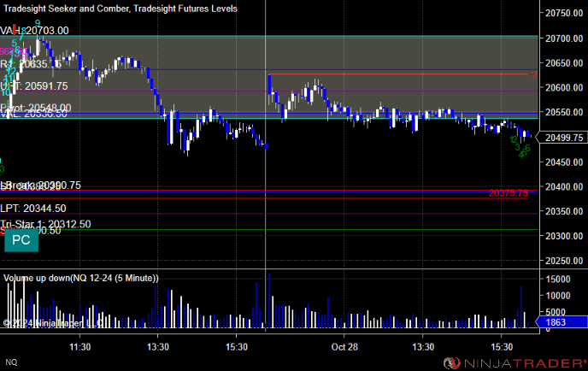The width and height of the screenshot is (588, 371).
Task: Click the VAH 20703.00 level label
Action: tap(34, 31)
